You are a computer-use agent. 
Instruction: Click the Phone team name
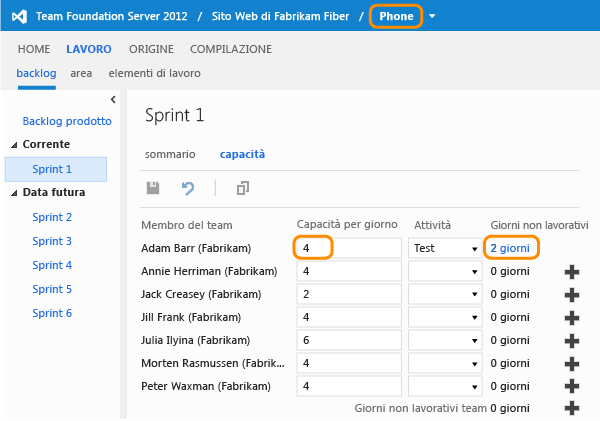click(396, 16)
